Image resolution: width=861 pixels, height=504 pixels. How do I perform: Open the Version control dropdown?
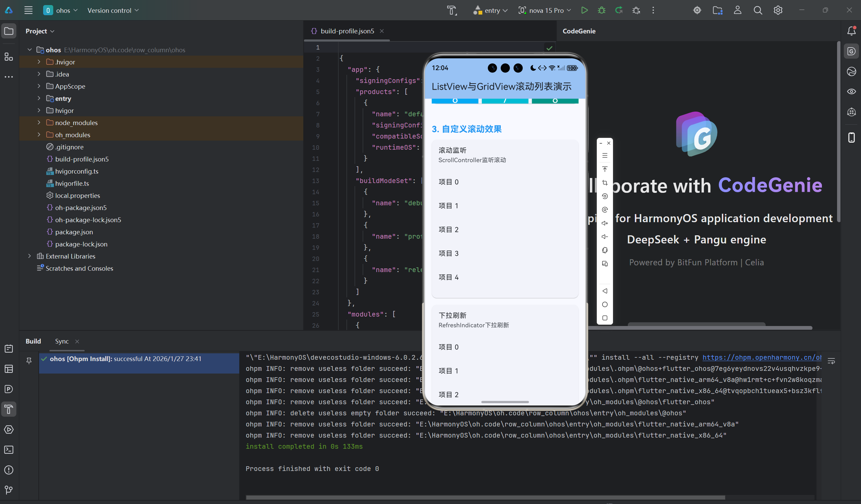coord(113,10)
